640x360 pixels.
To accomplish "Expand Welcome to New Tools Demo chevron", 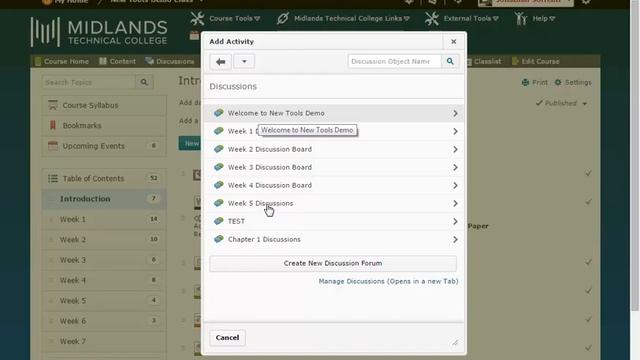I will coord(455,113).
